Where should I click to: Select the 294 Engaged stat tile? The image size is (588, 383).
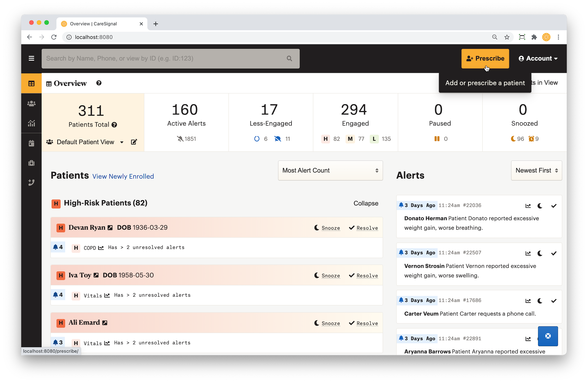(x=355, y=122)
